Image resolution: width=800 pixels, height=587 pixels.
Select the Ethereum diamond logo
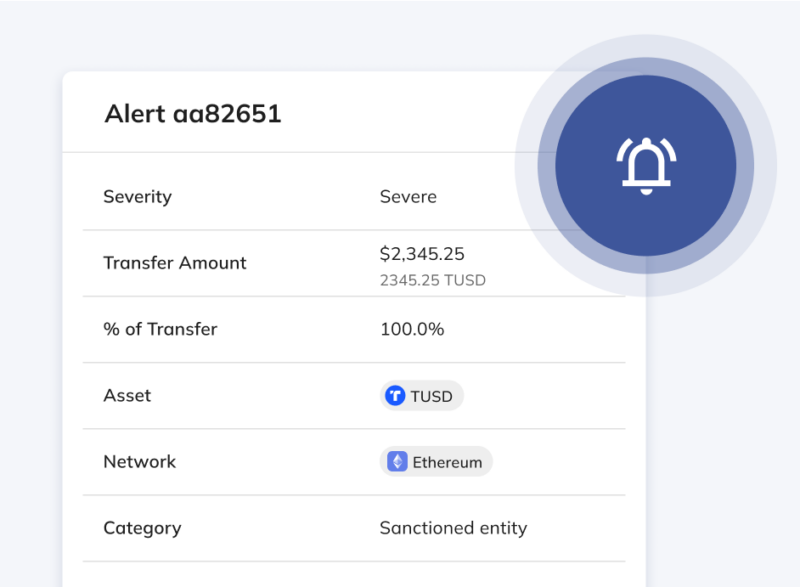(396, 462)
